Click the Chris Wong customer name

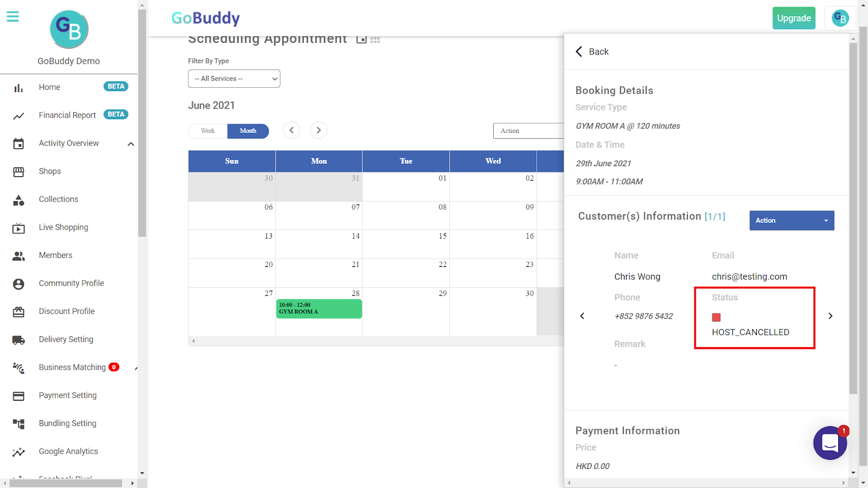click(637, 277)
